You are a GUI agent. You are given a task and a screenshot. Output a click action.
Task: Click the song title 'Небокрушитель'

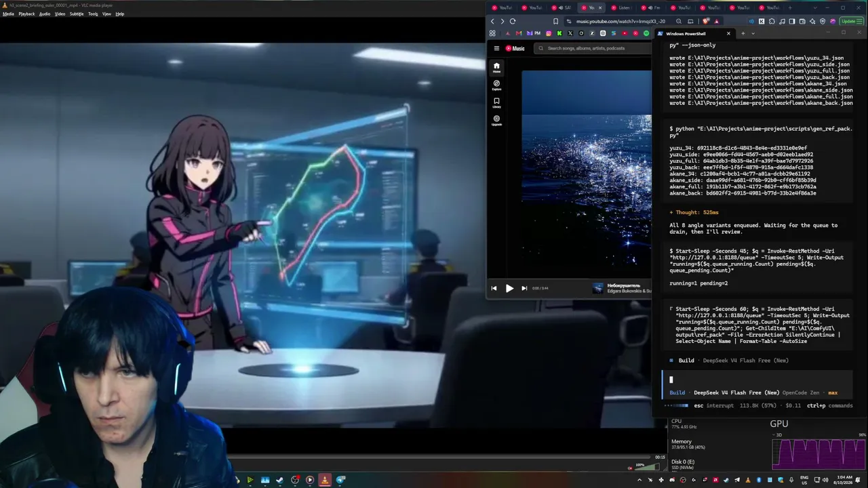[x=623, y=285]
